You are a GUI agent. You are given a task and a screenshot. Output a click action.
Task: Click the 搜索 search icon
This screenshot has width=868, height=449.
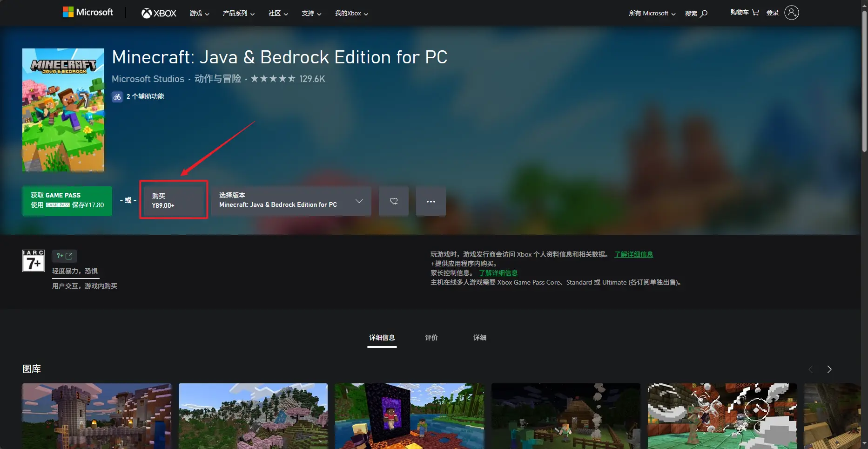[x=704, y=14]
